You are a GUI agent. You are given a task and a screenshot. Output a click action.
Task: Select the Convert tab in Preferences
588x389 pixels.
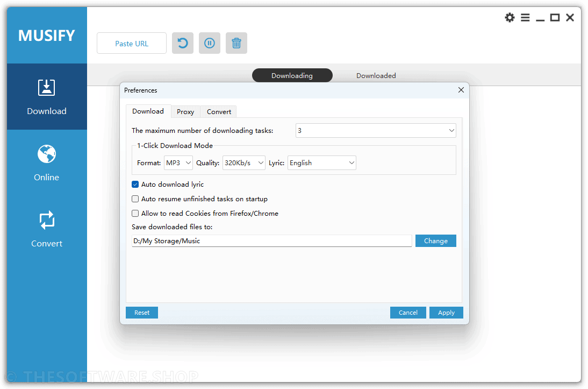219,111
